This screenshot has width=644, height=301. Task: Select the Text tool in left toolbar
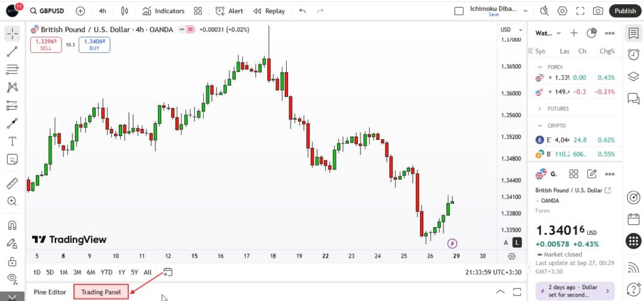point(12,141)
